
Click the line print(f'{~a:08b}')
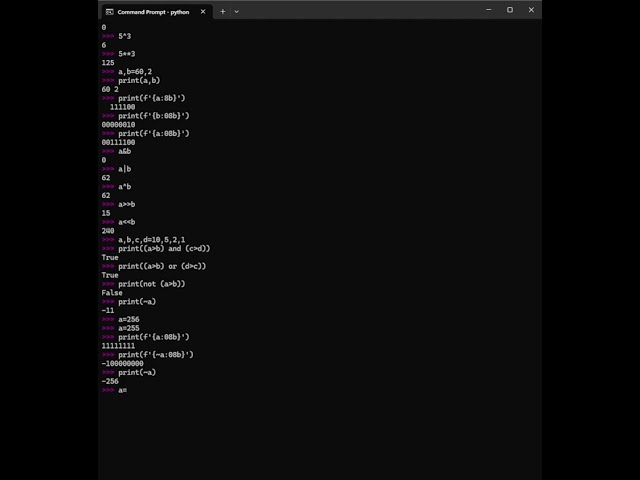[x=148, y=355]
